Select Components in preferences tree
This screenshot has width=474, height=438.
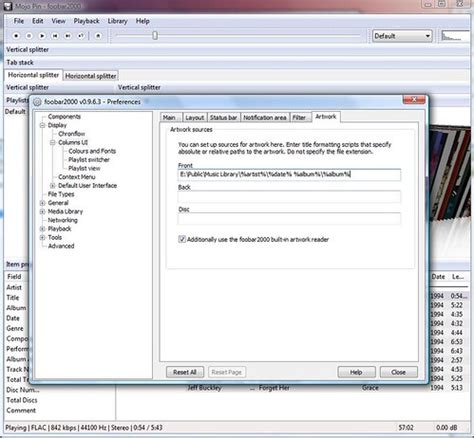coord(64,116)
